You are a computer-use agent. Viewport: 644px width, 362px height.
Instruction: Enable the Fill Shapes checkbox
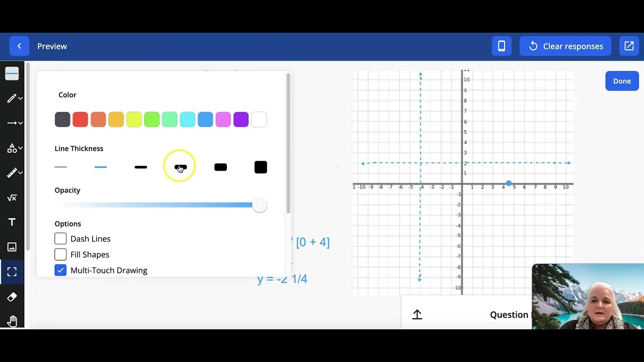pos(60,254)
